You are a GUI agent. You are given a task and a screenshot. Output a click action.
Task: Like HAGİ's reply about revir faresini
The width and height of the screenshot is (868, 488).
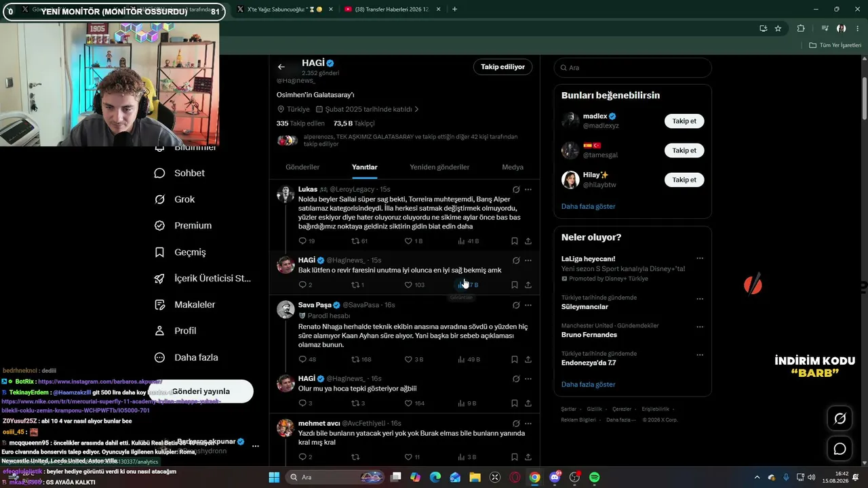coord(408,285)
